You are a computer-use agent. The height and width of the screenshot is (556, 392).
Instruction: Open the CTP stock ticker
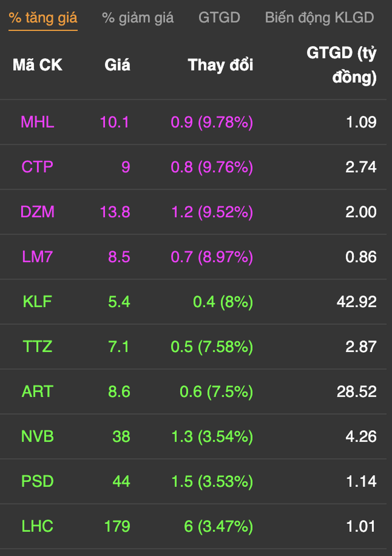37,167
